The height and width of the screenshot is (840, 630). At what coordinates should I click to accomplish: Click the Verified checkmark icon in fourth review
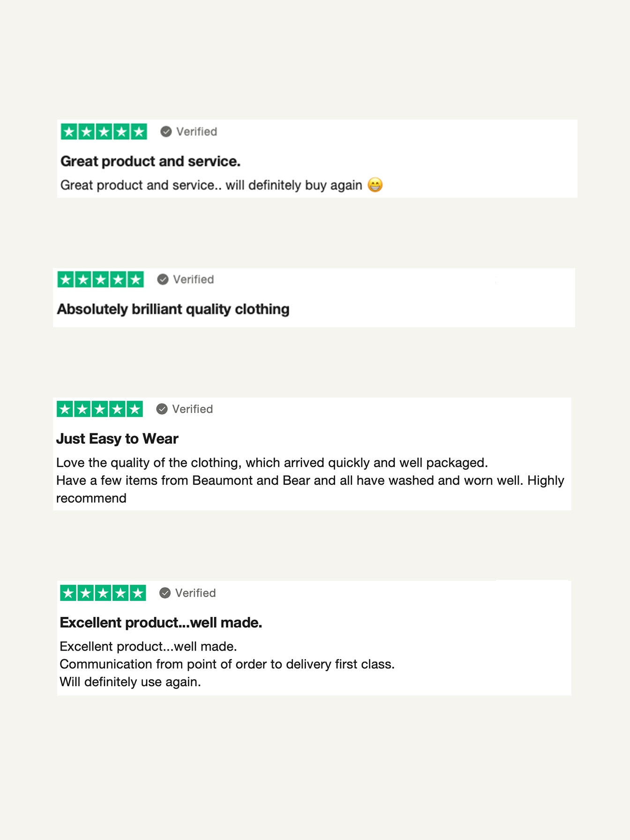pyautogui.click(x=165, y=593)
